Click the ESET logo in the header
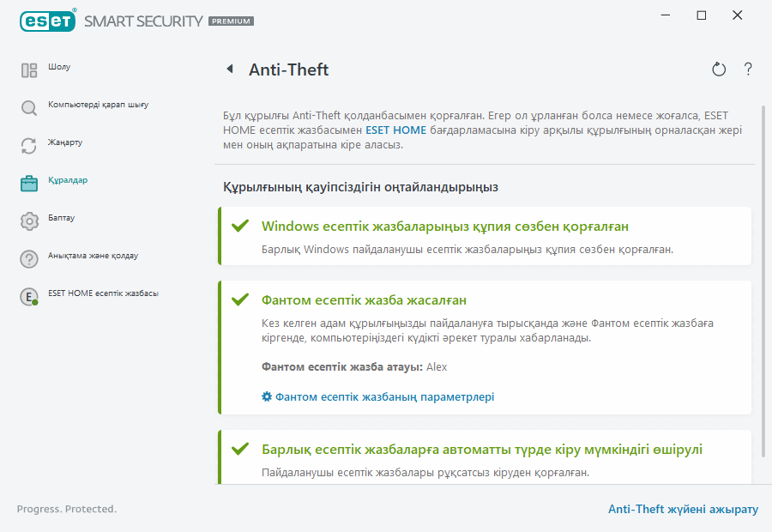The width and height of the screenshot is (772, 532). pos(48,21)
